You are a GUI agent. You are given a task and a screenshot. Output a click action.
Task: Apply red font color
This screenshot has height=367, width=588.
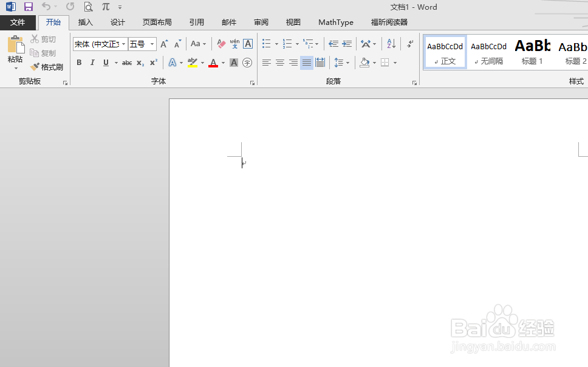213,63
